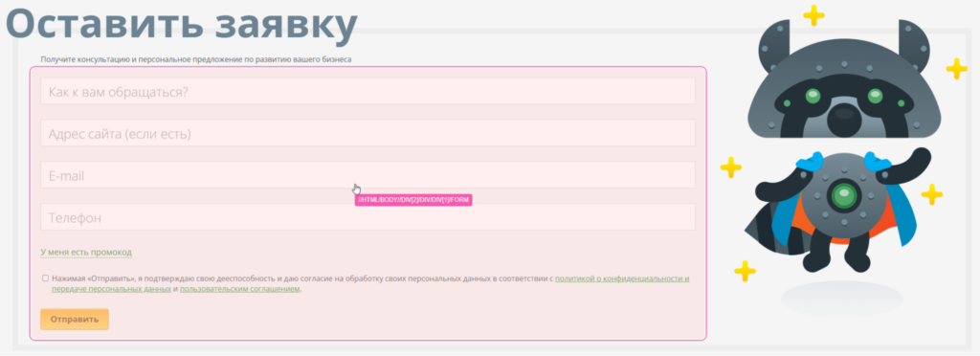Open the 'пользовательским соглашением' link
The image size is (980, 356).
pos(240,289)
